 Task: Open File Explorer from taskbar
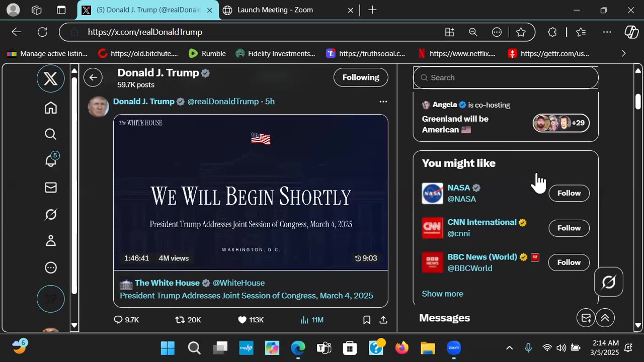click(428, 348)
